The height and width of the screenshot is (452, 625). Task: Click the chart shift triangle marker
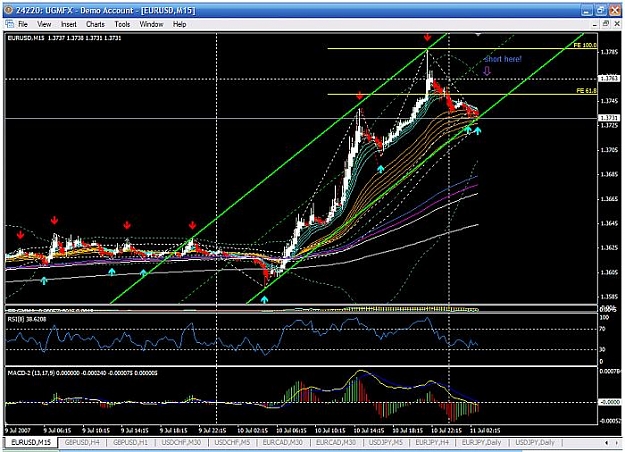[478, 35]
